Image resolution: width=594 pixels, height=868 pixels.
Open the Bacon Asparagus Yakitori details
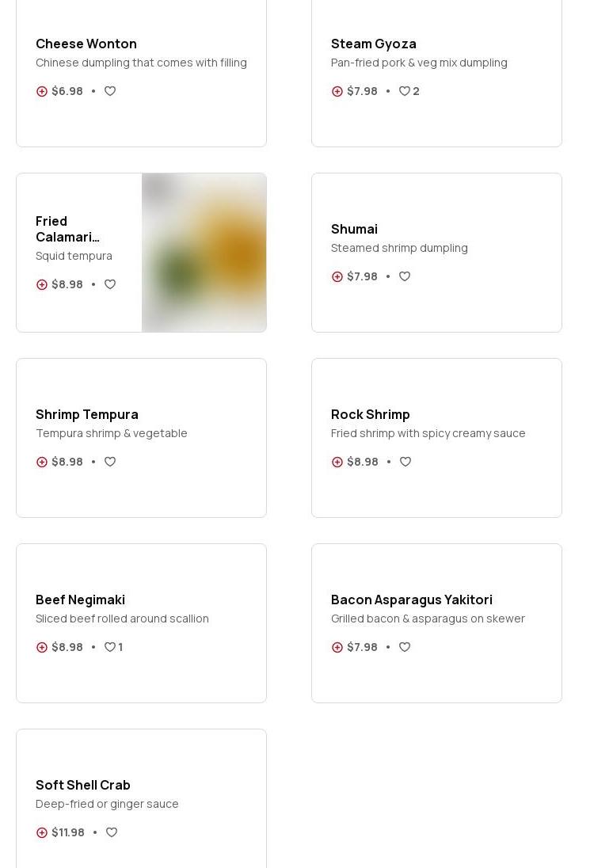tap(411, 600)
